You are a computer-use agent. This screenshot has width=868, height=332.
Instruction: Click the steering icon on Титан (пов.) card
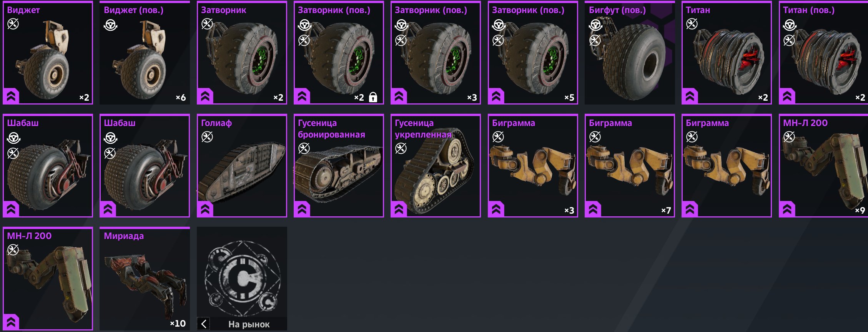tap(790, 25)
